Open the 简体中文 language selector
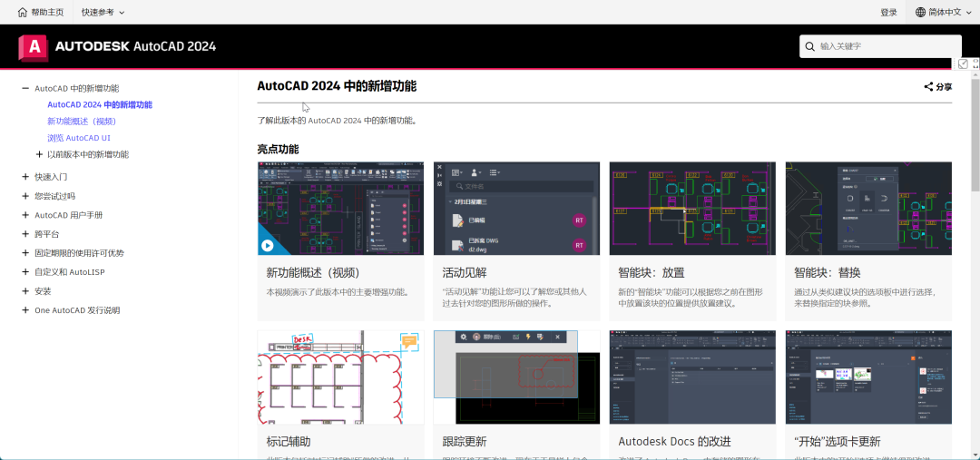This screenshot has height=460, width=980. point(942,13)
